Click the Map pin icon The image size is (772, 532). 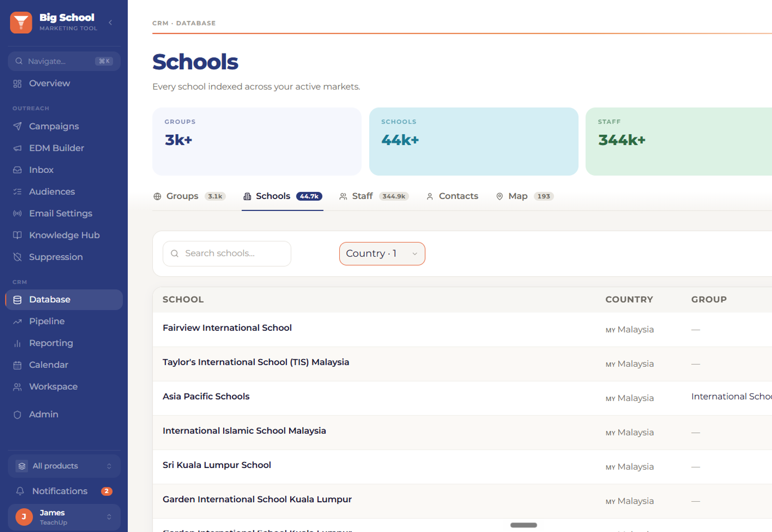pos(500,196)
